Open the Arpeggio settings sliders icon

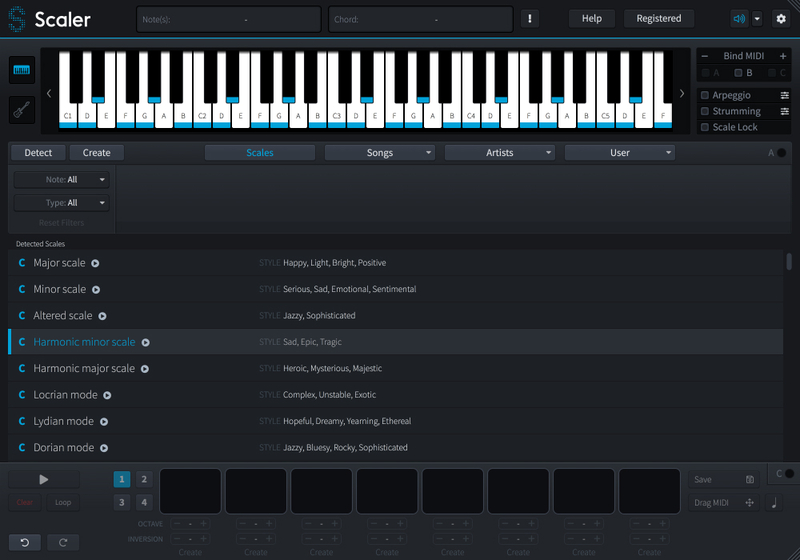point(785,95)
